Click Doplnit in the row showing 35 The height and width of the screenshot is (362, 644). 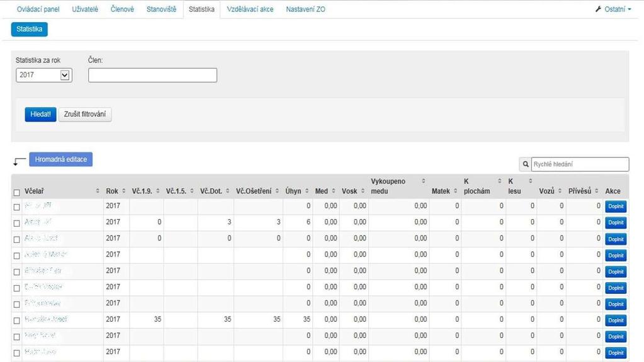click(616, 320)
